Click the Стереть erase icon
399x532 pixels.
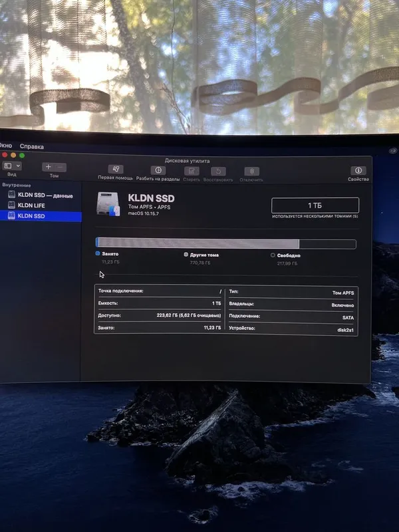pos(192,171)
